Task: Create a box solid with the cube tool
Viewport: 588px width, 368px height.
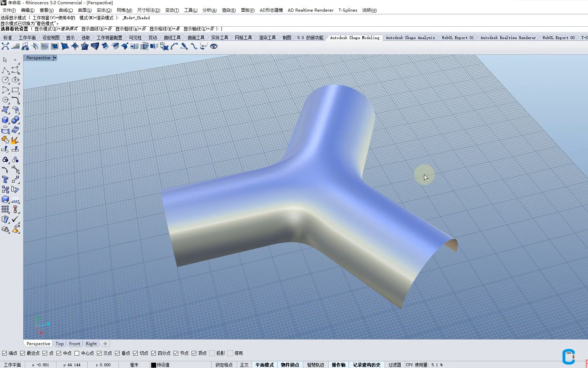Action: point(5,120)
